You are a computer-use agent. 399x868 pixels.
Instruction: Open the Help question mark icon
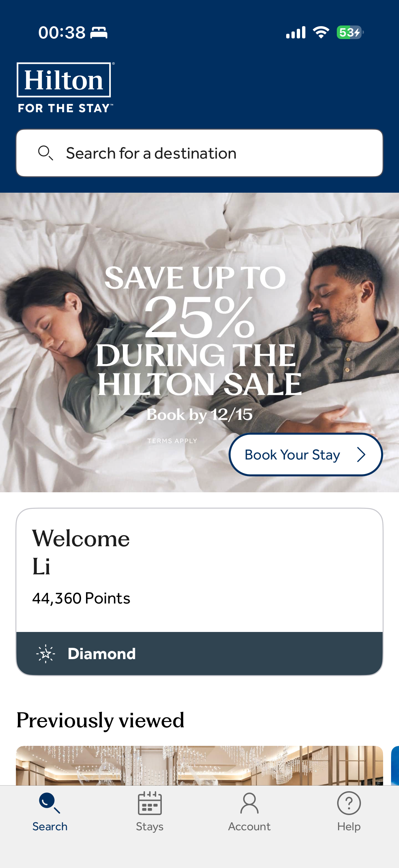[349, 803]
